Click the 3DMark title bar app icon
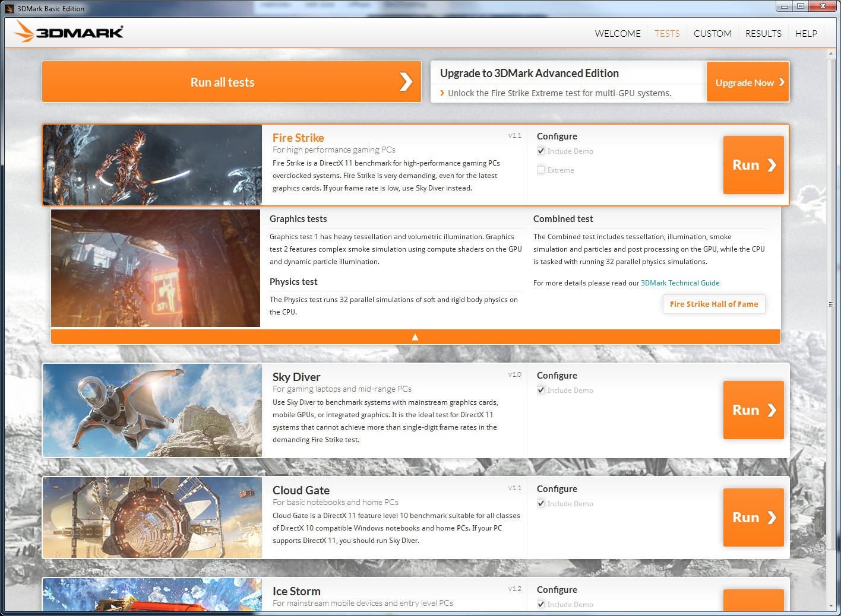 tap(10, 8)
